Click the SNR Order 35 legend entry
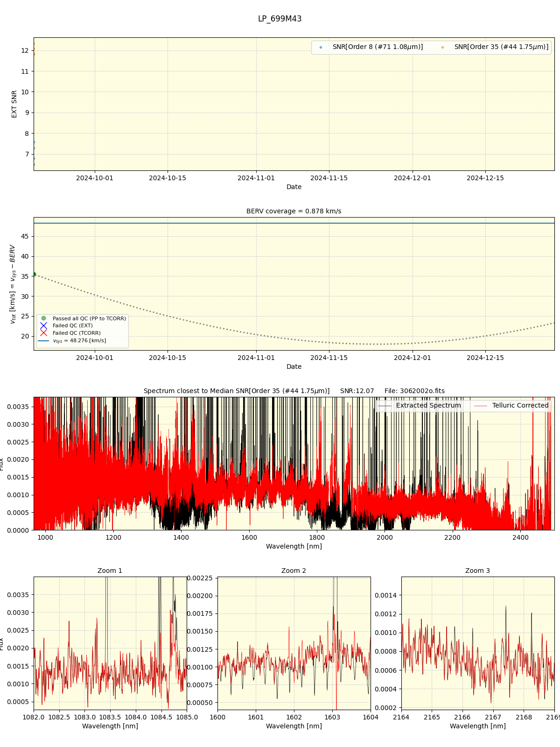This screenshot has width=560, height=747. click(502, 47)
